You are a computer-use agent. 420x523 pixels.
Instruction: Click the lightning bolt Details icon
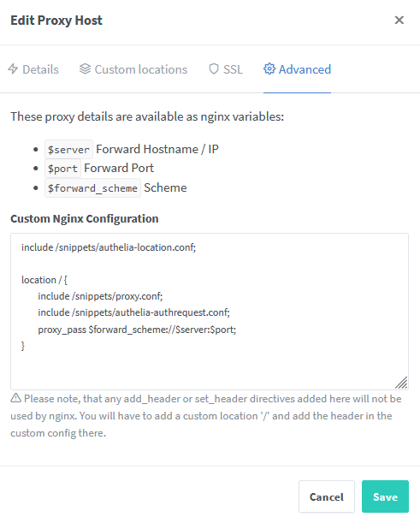point(13,69)
